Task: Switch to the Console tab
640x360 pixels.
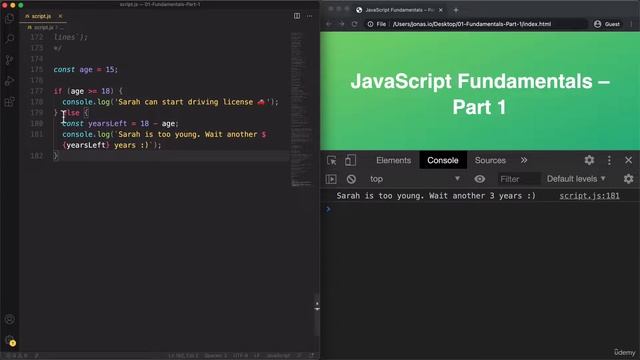Action: click(x=443, y=160)
